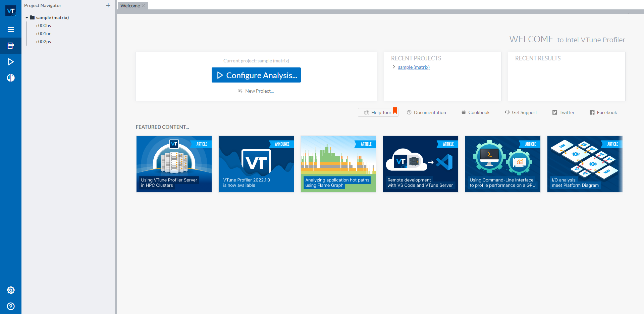Open the Cookbook link
This screenshot has height=314, width=644.
click(479, 112)
